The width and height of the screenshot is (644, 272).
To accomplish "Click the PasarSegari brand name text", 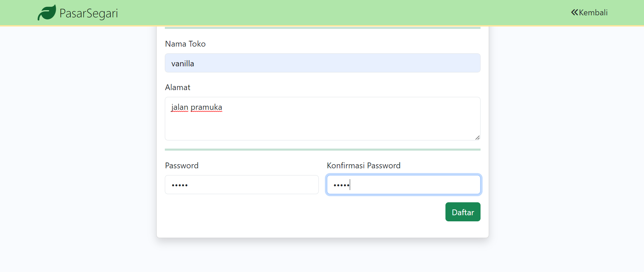I will [88, 13].
